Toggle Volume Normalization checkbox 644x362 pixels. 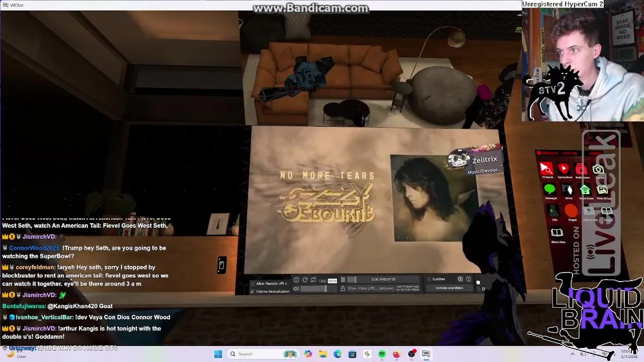[253, 291]
